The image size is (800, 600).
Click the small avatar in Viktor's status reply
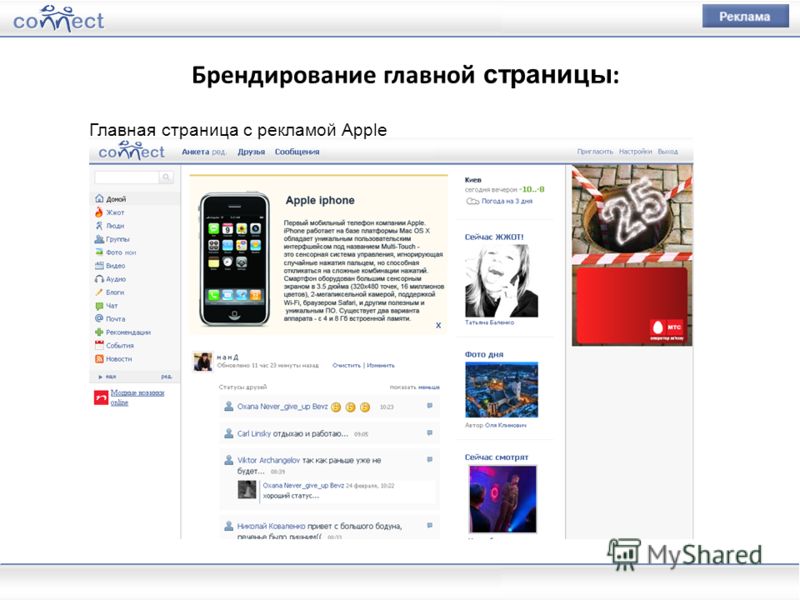247,490
